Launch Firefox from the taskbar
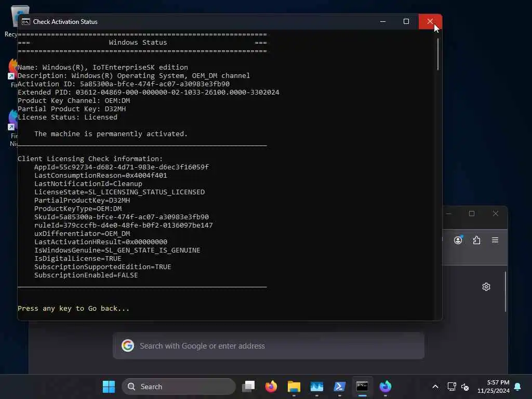This screenshot has height=399, width=532. 271,387
